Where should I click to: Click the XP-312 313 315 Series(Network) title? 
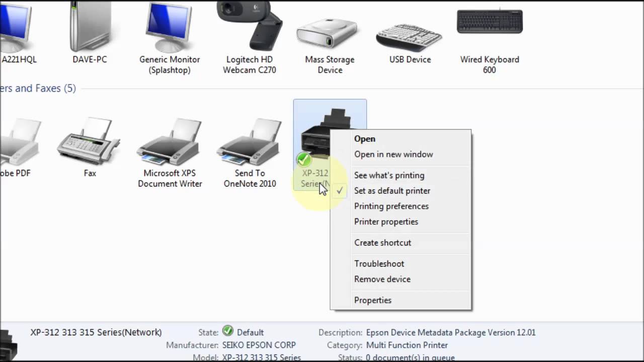[96, 332]
